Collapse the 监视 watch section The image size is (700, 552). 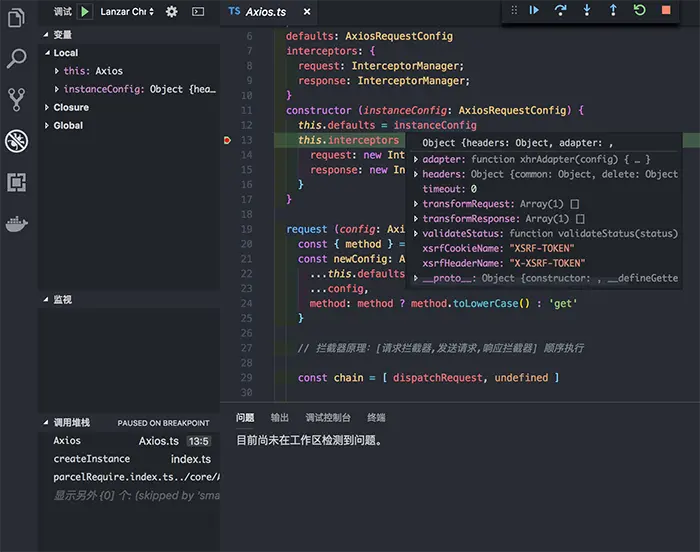point(62,299)
